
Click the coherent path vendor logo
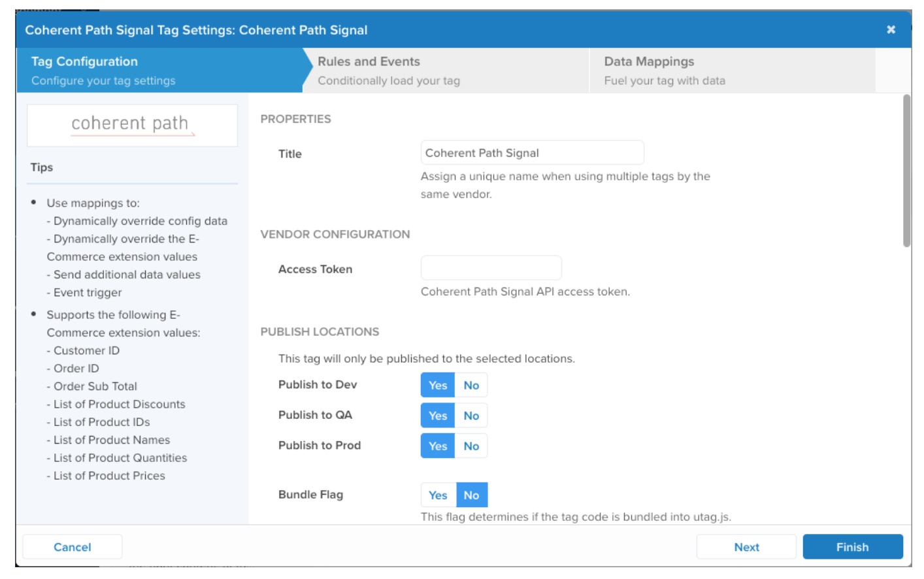[x=132, y=125]
